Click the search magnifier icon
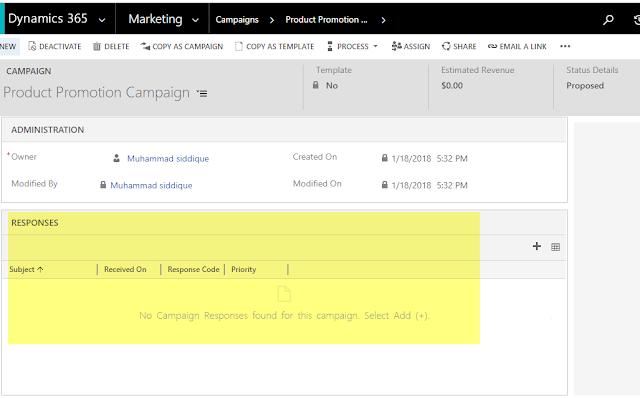Image resolution: width=640 pixels, height=398 pixels. click(x=608, y=20)
